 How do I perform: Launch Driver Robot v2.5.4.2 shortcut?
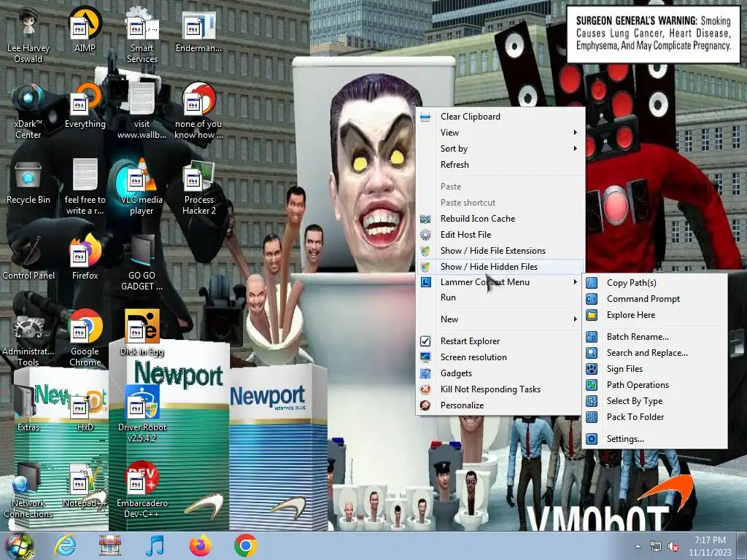tap(142, 414)
